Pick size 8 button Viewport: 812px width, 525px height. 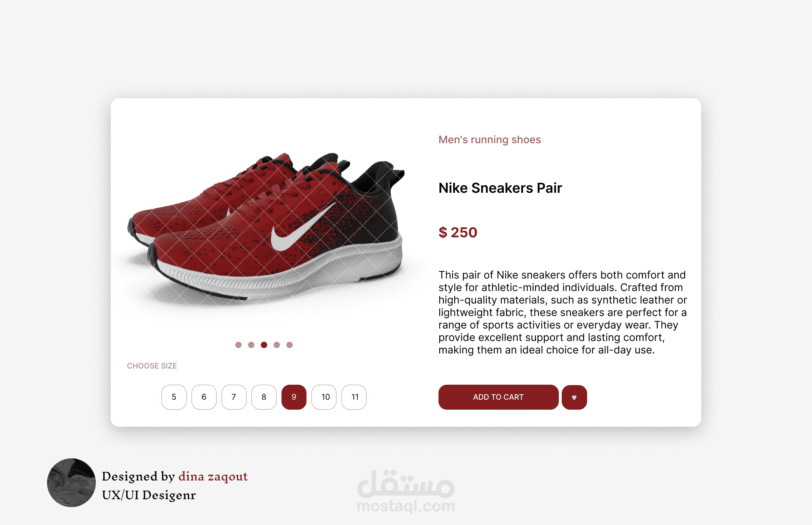pyautogui.click(x=264, y=397)
